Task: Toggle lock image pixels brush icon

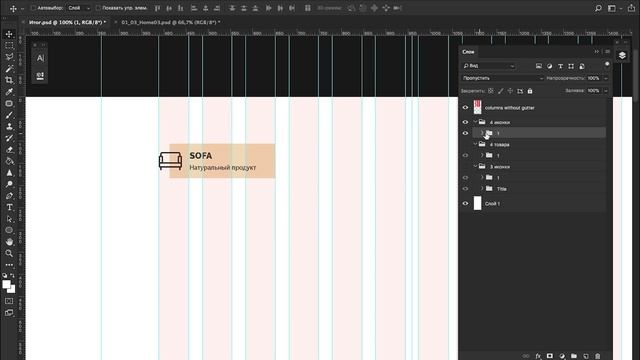Action: click(x=500, y=91)
